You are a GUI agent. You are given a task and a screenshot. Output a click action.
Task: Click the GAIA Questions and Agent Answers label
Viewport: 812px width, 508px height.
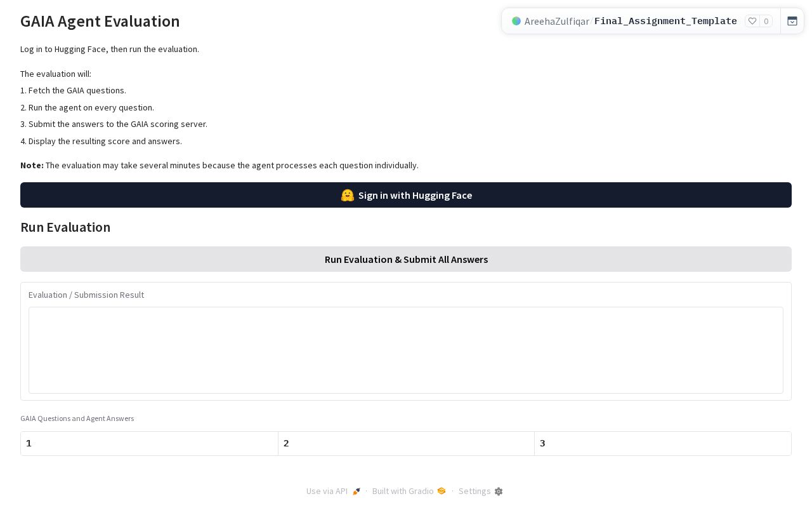pyautogui.click(x=77, y=418)
